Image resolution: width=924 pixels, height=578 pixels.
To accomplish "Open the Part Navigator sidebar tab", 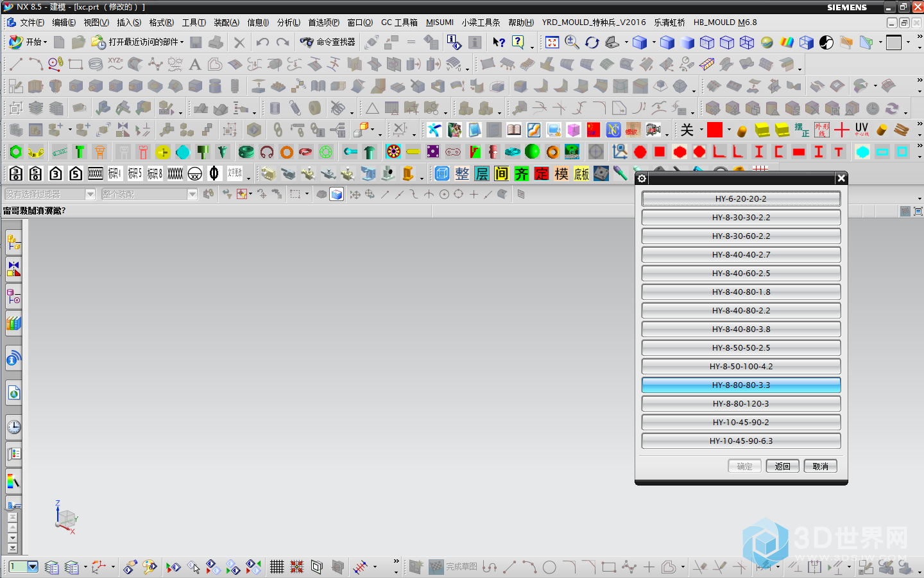I will coord(13,297).
